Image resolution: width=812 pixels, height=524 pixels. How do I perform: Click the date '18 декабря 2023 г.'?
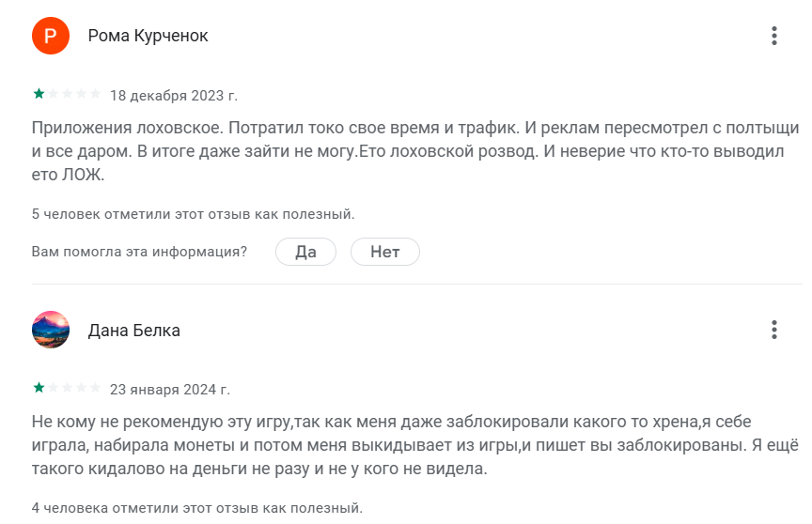[174, 95]
